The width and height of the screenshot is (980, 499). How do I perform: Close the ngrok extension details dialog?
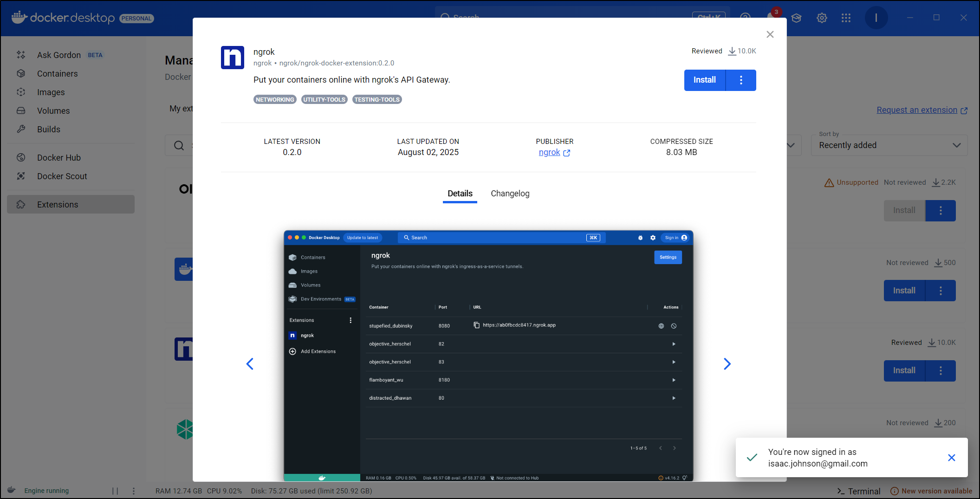pos(770,34)
